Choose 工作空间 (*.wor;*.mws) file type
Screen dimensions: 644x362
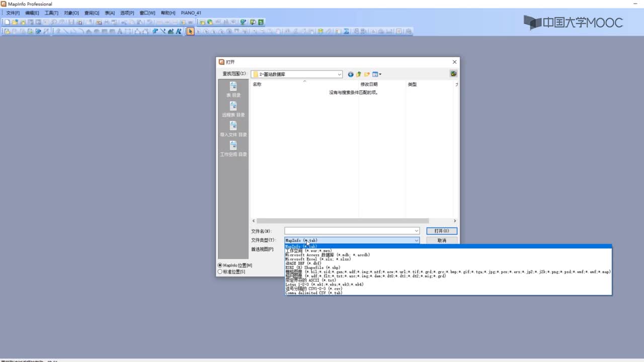[448, 250]
